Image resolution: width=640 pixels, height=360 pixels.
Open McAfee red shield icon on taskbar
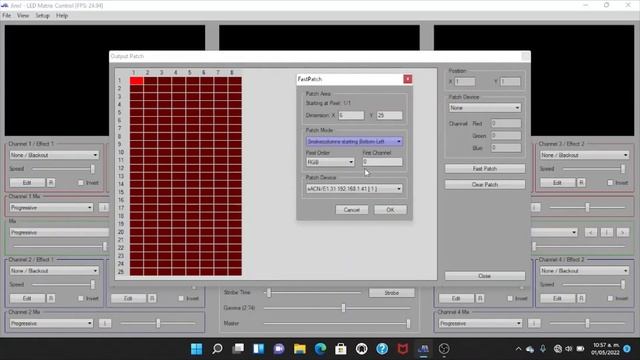[x=403, y=349]
